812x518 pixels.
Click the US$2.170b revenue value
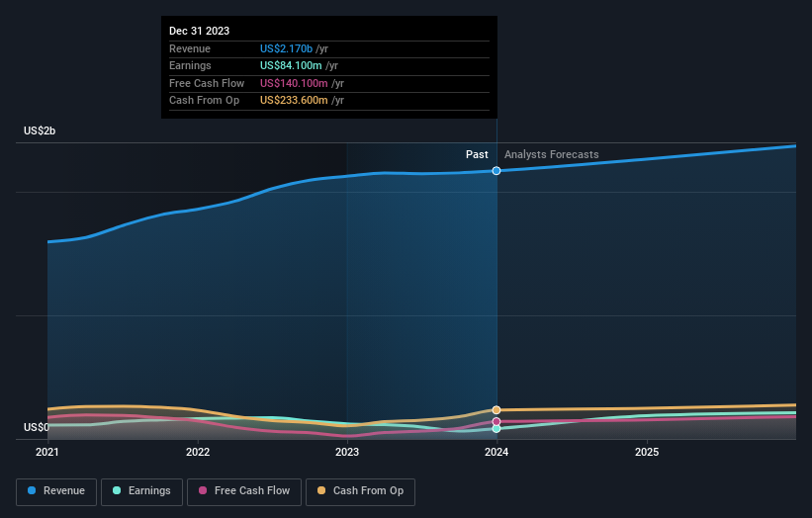coord(287,48)
